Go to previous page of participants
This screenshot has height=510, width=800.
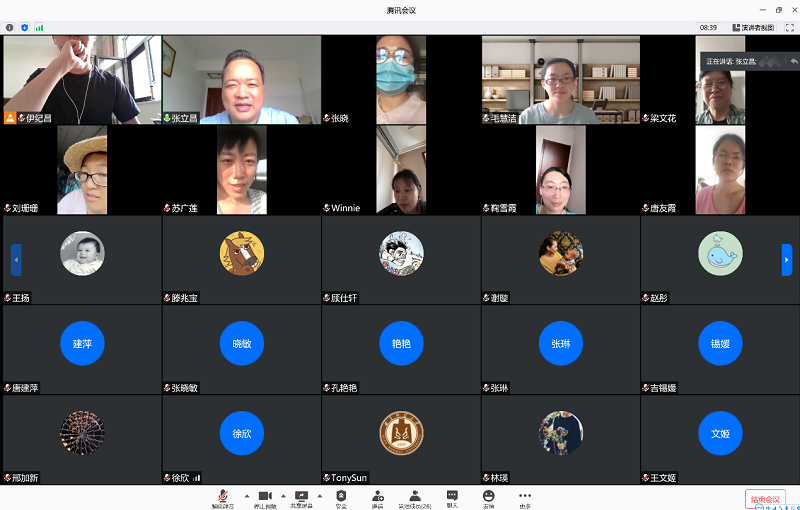(16, 259)
